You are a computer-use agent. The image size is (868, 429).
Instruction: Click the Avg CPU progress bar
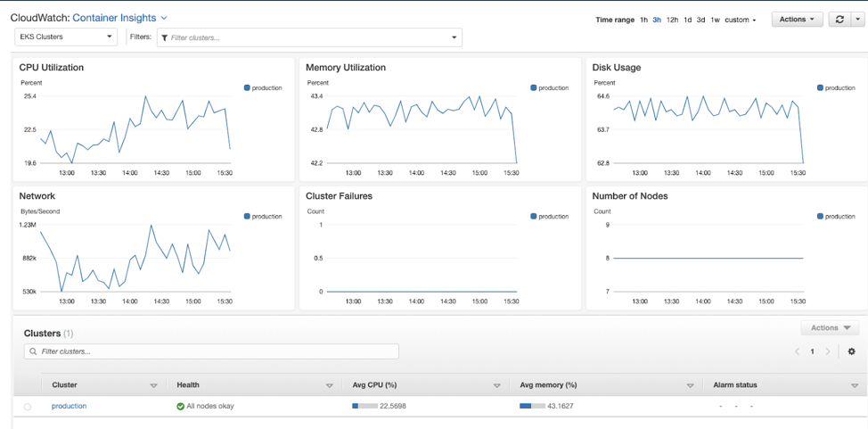pyautogui.click(x=364, y=406)
